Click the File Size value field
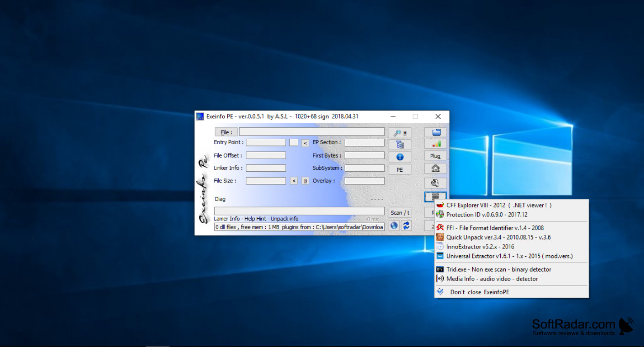 (x=266, y=181)
